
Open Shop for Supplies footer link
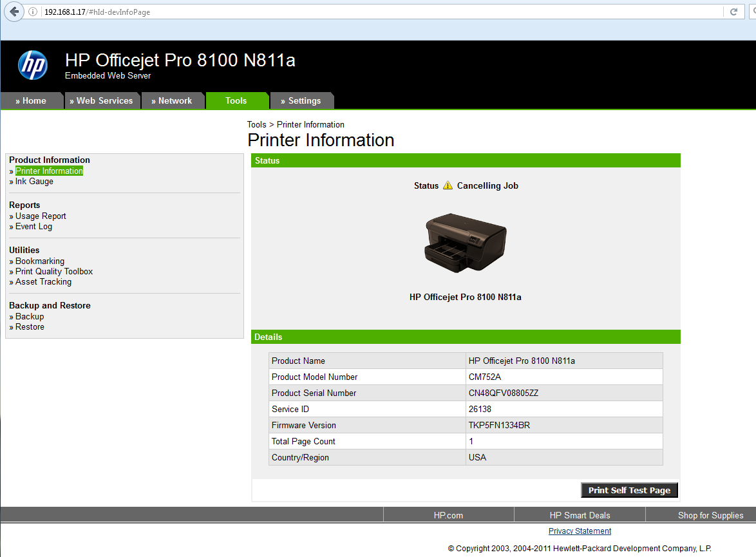(711, 515)
